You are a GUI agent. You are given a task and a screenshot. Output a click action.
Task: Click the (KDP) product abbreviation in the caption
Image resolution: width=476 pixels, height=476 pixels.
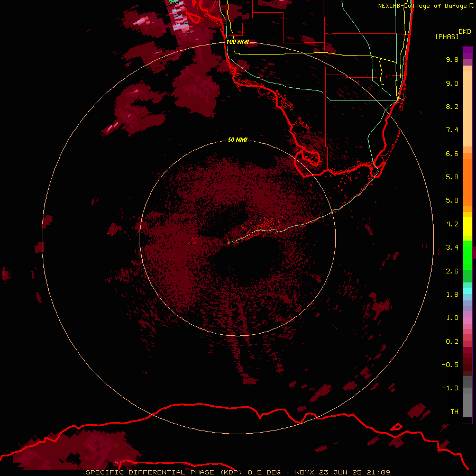tap(231, 472)
